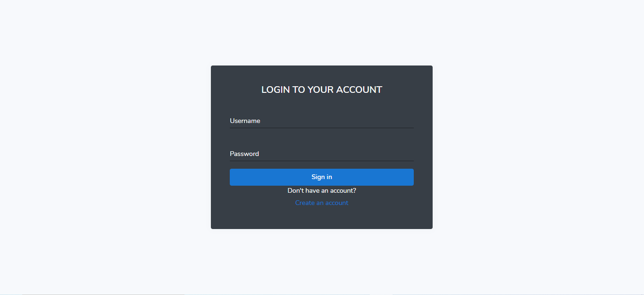Screen dimensions: 644x295
Task: Click the empty area right of Password label
Action: click(x=337, y=154)
